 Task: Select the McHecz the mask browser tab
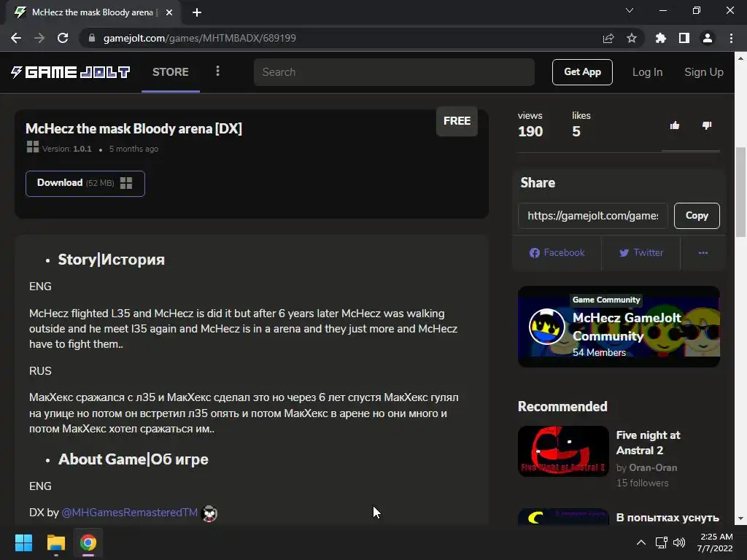point(93,12)
